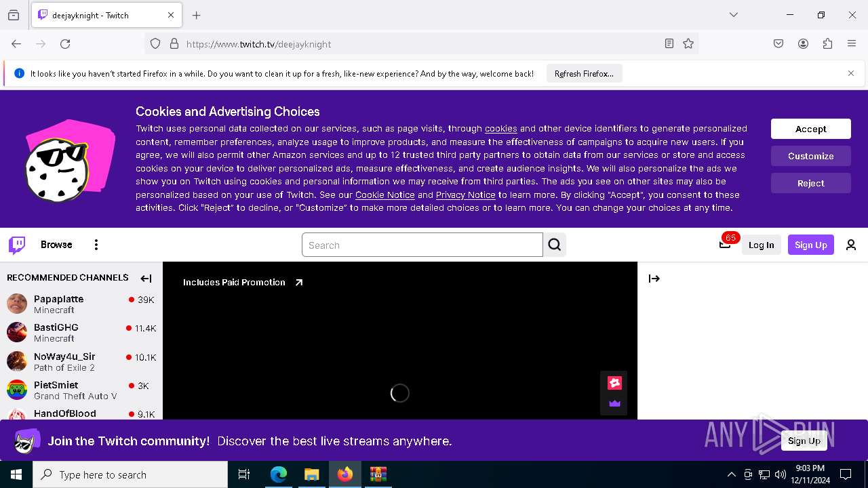This screenshot has width=868, height=488.
Task: Open the Firefox account icon
Action: tap(803, 44)
